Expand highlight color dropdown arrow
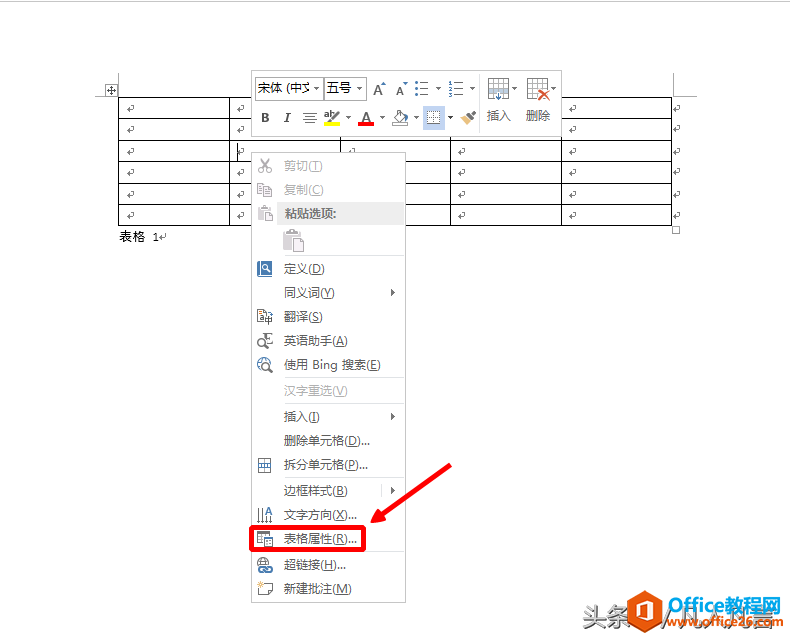The width and height of the screenshot is (790, 639). click(x=348, y=118)
